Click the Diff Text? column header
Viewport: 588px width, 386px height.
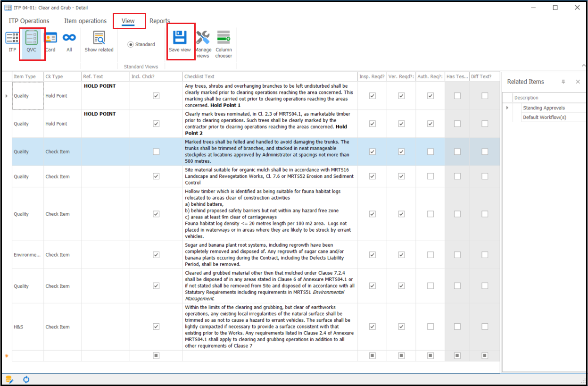click(485, 76)
